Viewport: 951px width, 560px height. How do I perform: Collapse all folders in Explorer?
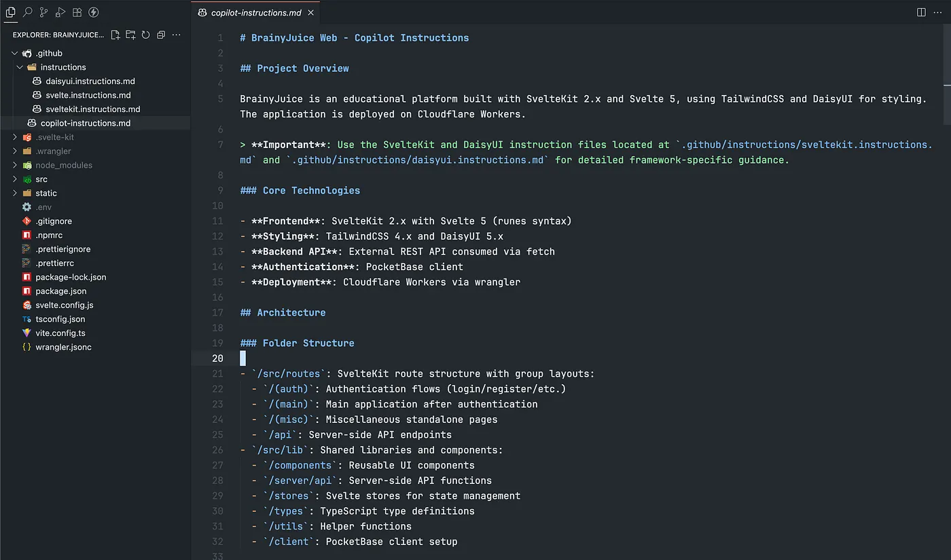(x=161, y=35)
